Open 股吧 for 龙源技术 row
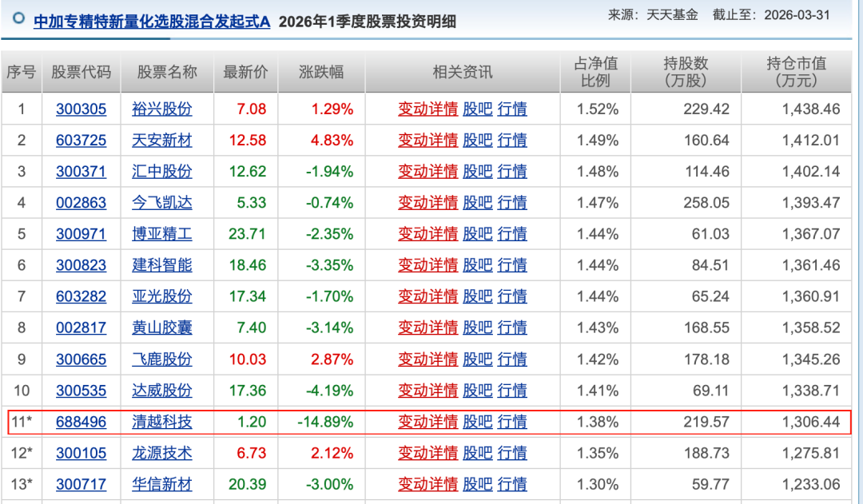The image size is (863, 504). [477, 454]
